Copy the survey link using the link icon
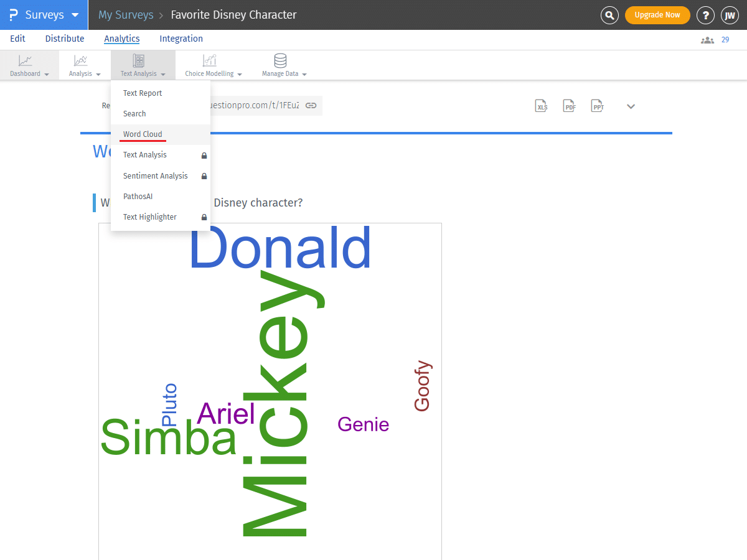747x560 pixels. click(x=311, y=106)
